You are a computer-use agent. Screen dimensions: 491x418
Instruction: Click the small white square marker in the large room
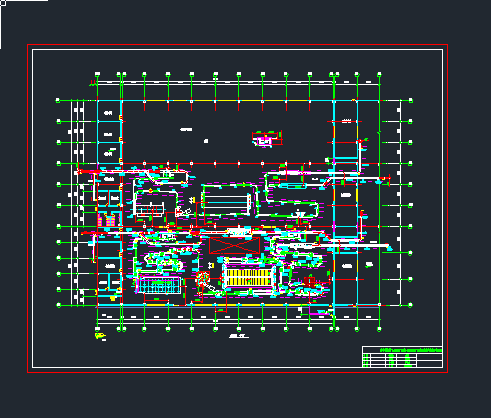[x=206, y=141]
